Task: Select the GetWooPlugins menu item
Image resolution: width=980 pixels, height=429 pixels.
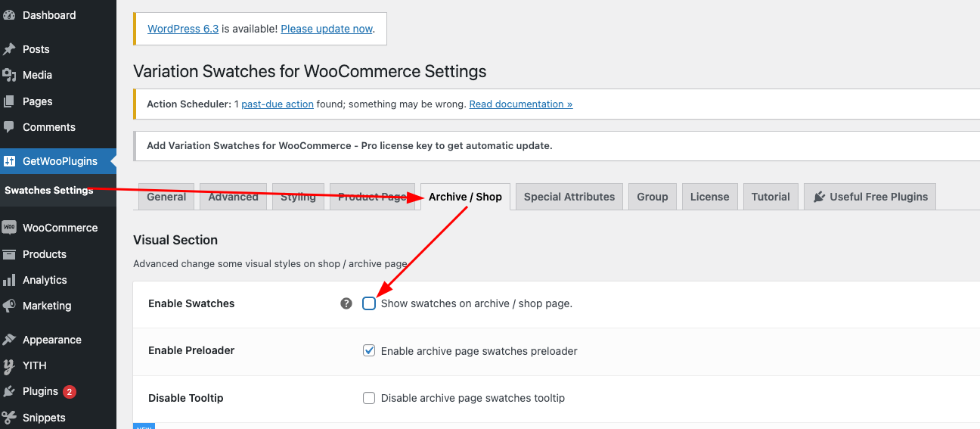Action: coord(58,161)
